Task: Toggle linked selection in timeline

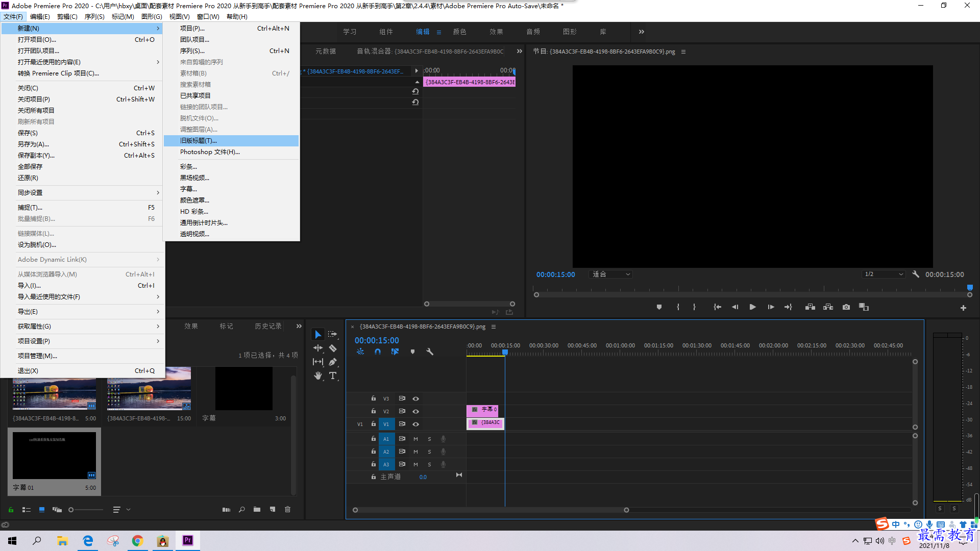Action: 395,352
